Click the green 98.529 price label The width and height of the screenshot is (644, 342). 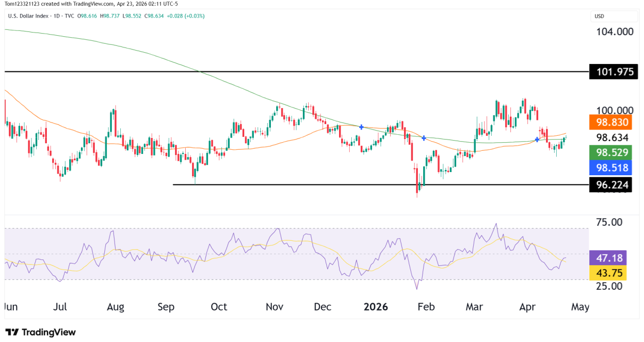pos(610,153)
